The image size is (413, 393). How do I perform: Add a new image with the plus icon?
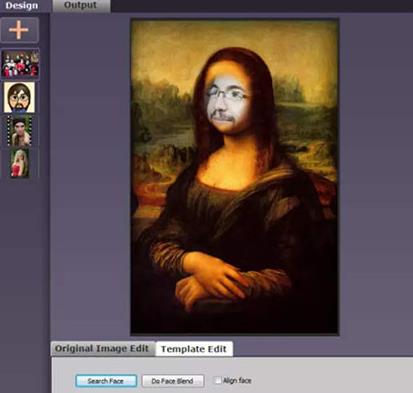point(19,30)
